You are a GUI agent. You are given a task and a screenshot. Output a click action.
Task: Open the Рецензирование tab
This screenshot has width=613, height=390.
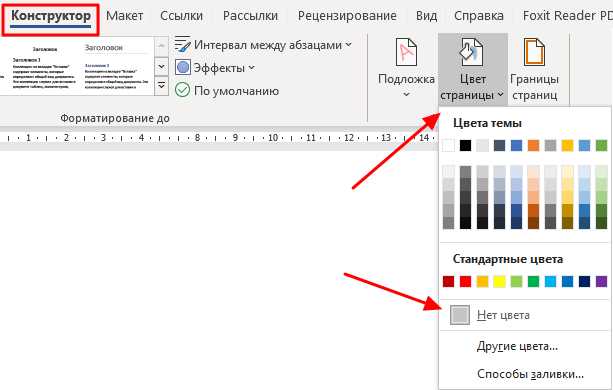pos(347,16)
